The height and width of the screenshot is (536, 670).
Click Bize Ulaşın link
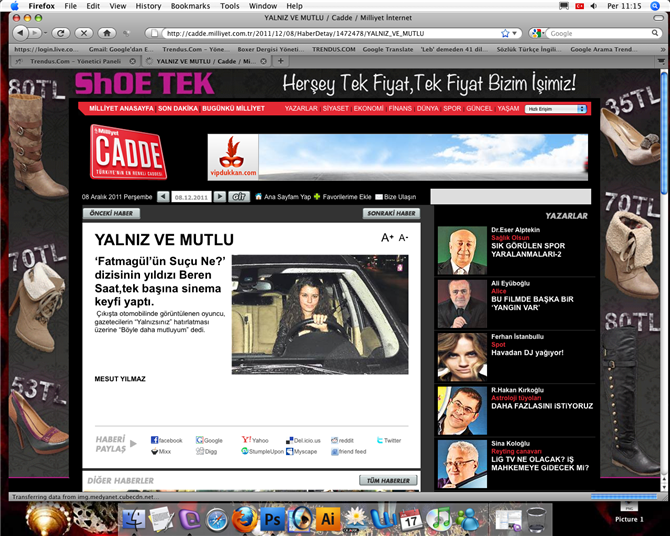(x=396, y=197)
